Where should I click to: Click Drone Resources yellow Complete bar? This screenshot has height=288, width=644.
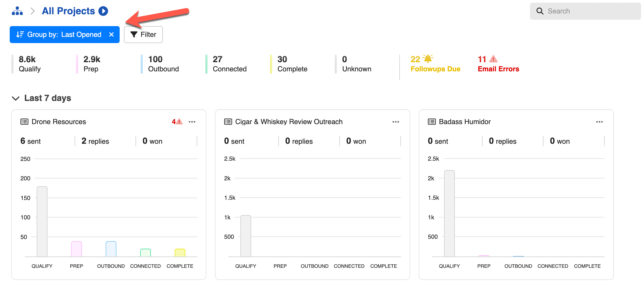point(180,253)
